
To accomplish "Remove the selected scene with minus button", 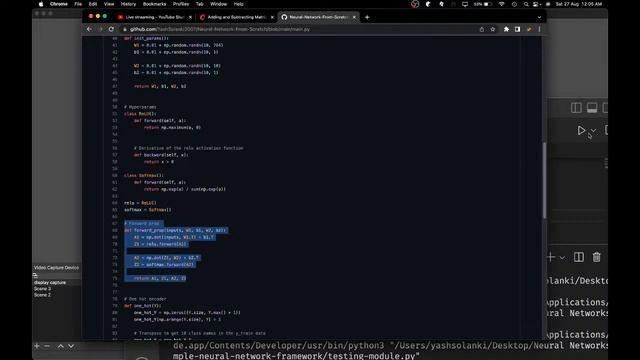I will (x=47, y=346).
